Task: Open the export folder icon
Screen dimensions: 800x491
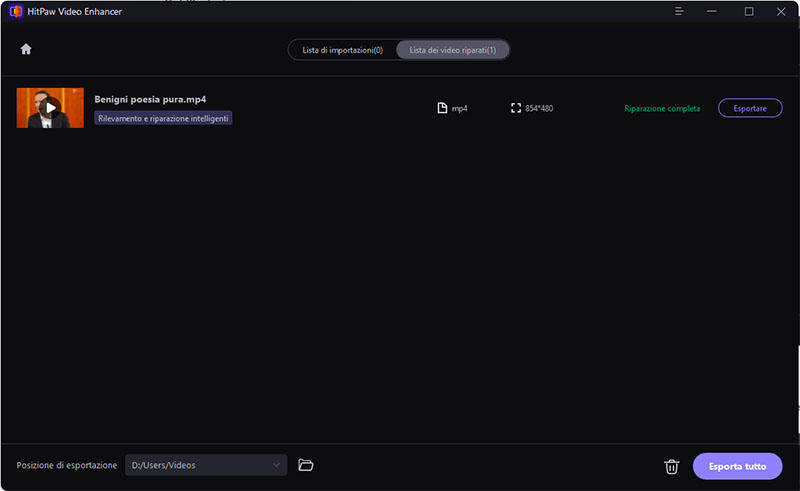Action: pyautogui.click(x=306, y=465)
